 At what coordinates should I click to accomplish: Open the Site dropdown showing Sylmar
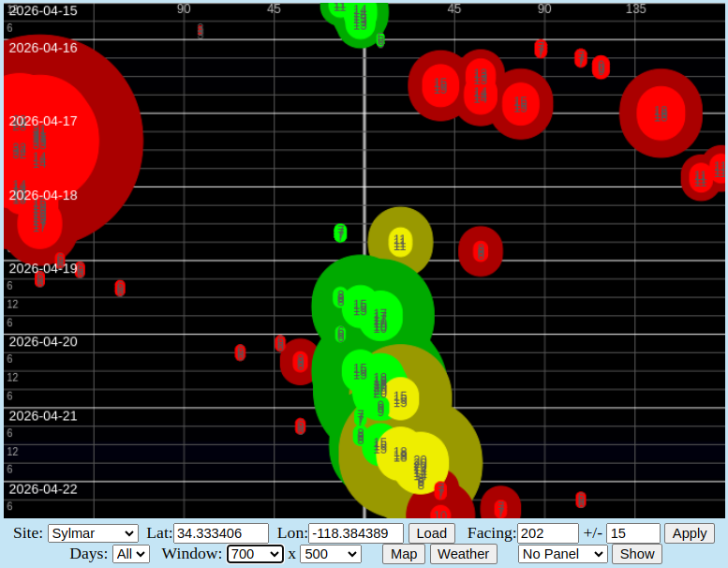[93, 532]
